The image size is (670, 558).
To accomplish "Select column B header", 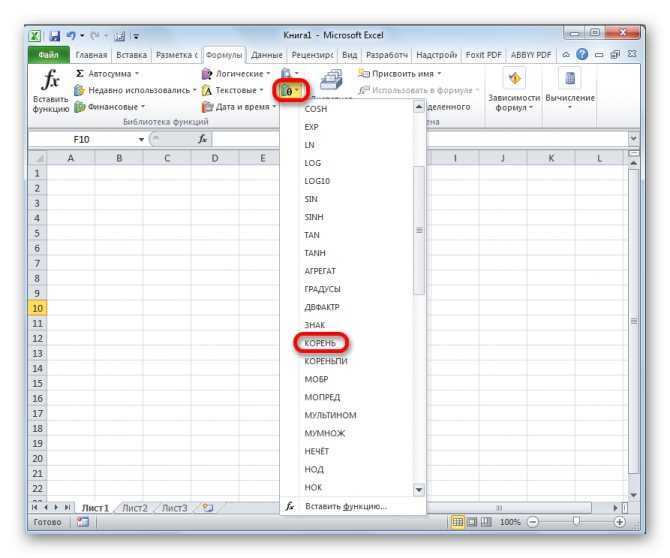I will [119, 158].
